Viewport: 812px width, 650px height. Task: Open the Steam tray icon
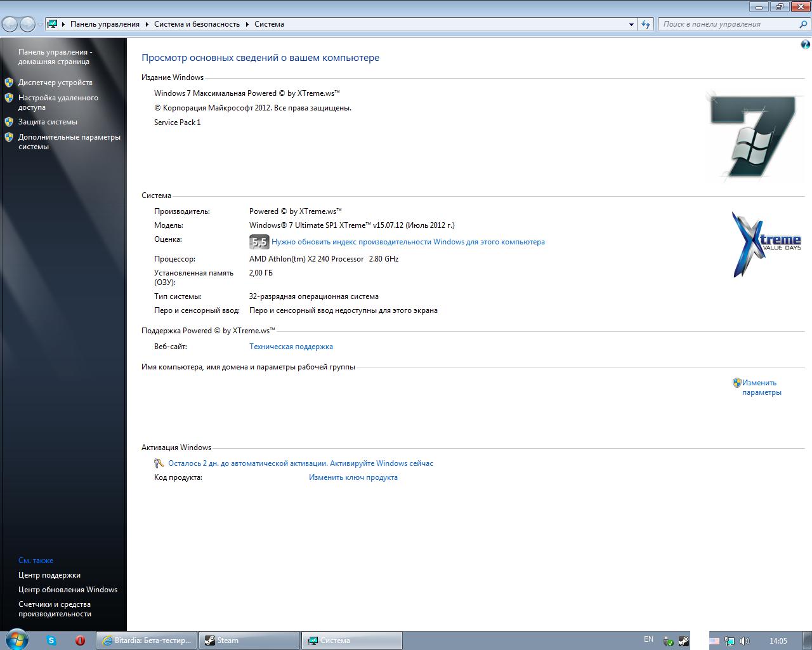(683, 641)
